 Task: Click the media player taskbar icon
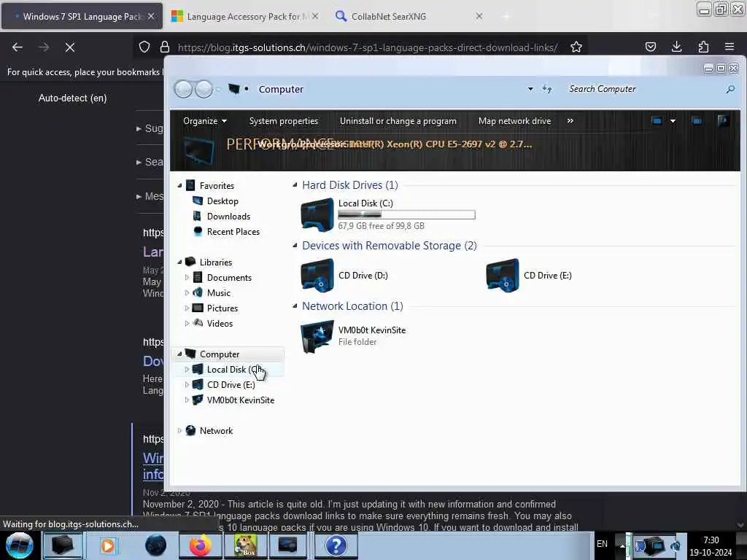[x=108, y=545]
